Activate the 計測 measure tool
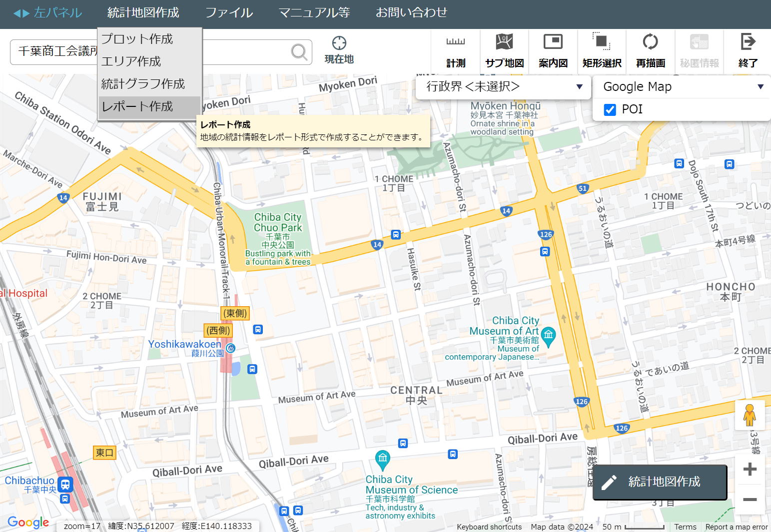This screenshot has height=532, width=771. click(x=456, y=51)
